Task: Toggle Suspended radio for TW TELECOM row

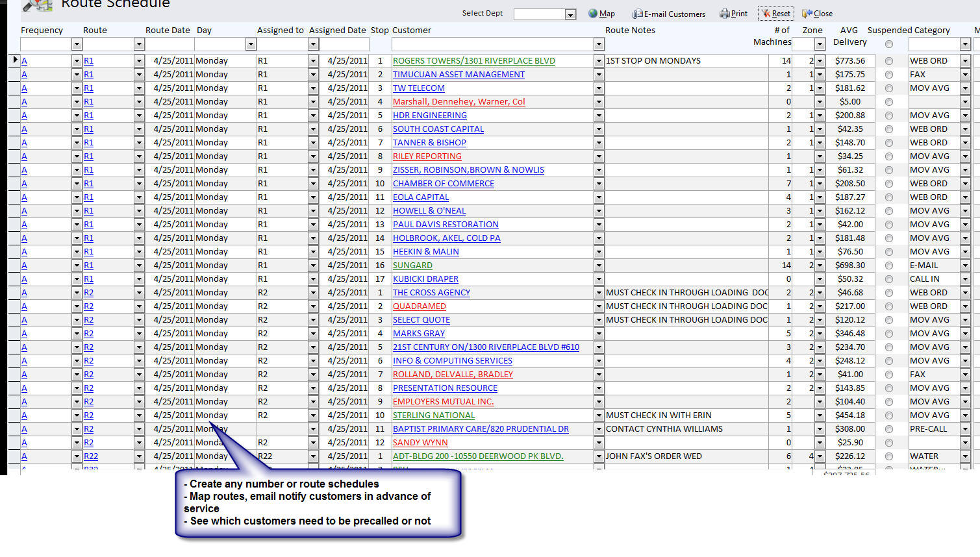Action: click(x=889, y=88)
